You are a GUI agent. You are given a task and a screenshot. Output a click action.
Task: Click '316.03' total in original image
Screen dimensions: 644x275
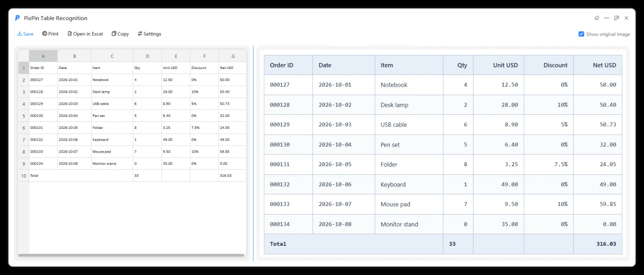(606, 244)
